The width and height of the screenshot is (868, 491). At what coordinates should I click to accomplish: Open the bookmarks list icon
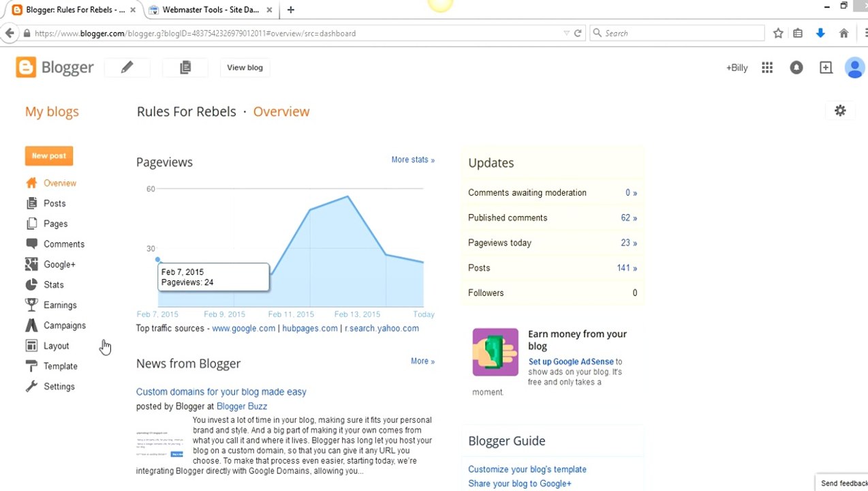798,33
